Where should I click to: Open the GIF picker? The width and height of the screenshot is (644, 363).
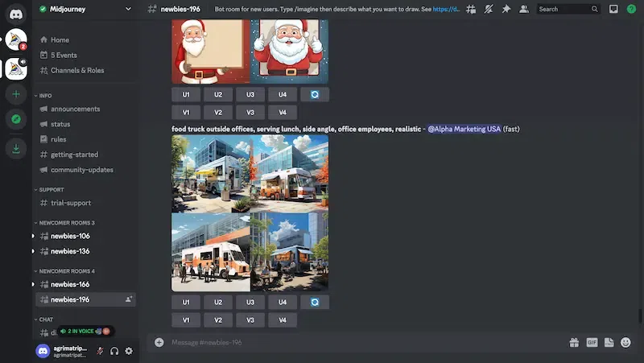pyautogui.click(x=592, y=342)
